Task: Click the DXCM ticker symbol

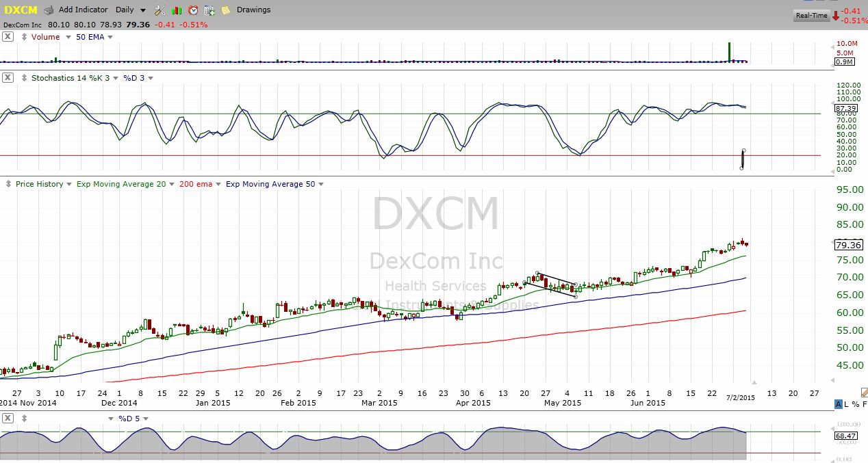Action: point(21,10)
